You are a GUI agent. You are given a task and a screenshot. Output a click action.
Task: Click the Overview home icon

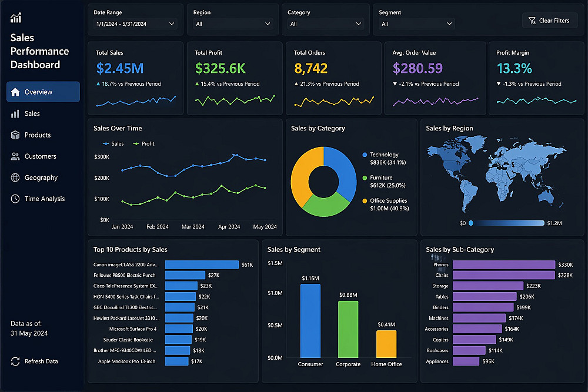15,92
